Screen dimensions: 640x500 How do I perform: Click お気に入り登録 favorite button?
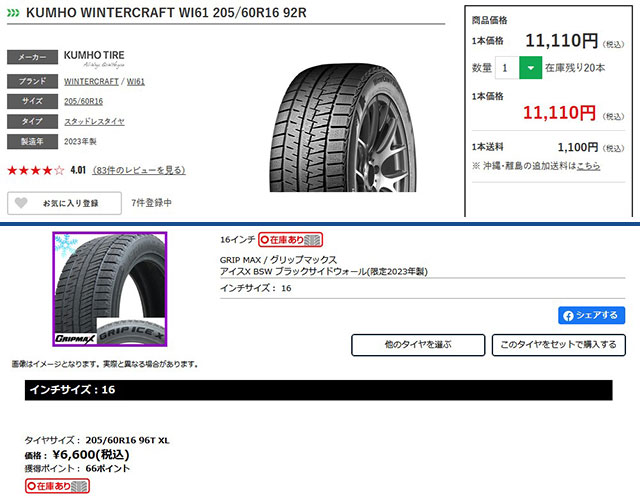coord(64,203)
